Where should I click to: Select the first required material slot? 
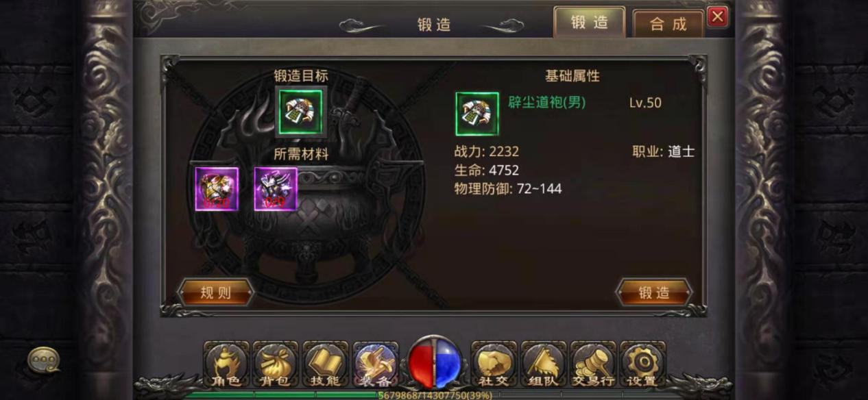(x=217, y=189)
